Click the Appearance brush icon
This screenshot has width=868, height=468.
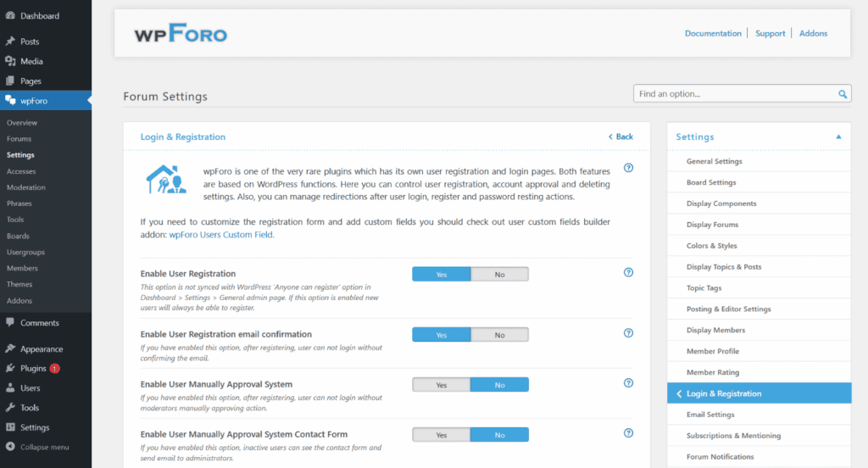tap(10, 348)
